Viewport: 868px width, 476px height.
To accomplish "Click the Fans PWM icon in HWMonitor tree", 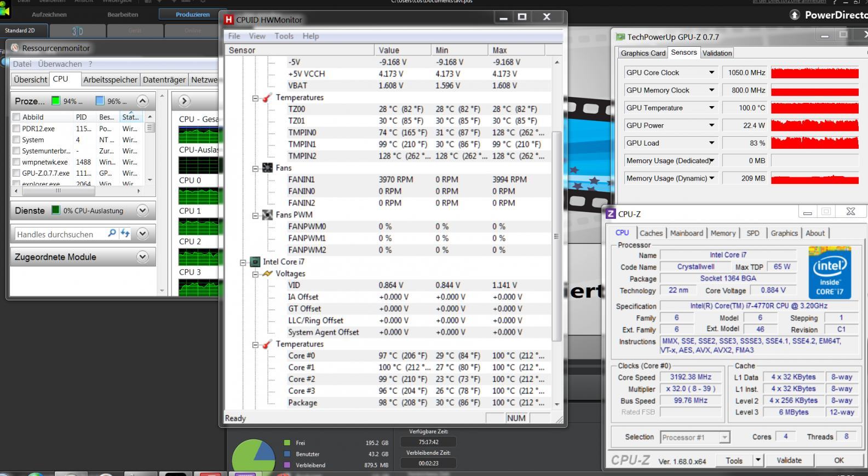I will point(267,215).
